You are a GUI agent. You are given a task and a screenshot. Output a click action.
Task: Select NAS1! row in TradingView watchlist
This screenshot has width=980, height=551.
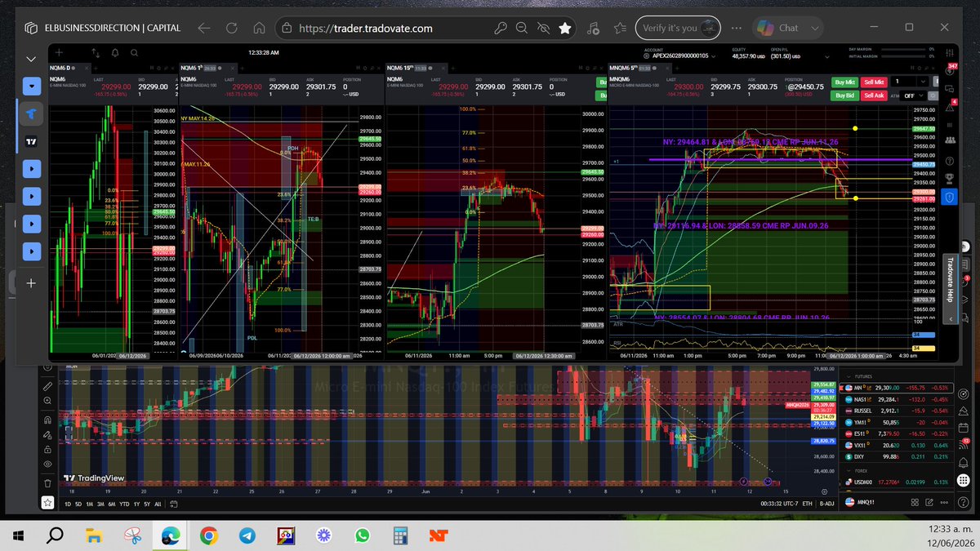895,400
